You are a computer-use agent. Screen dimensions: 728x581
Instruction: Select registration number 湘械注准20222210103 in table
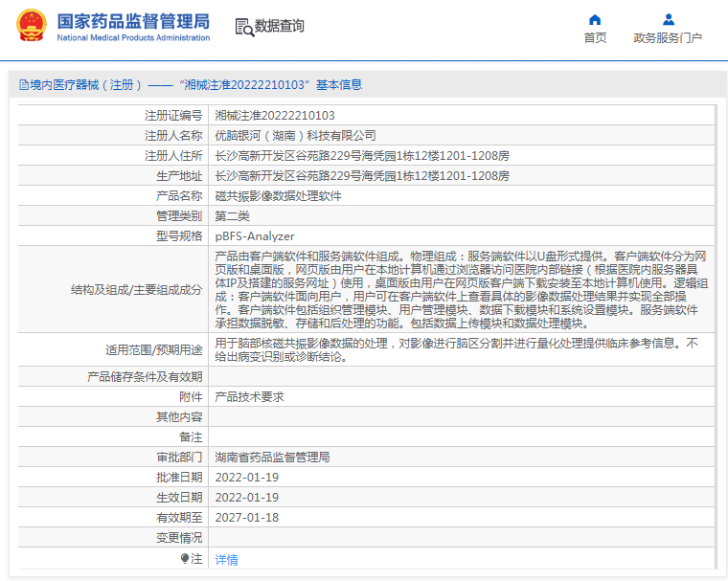[275, 115]
